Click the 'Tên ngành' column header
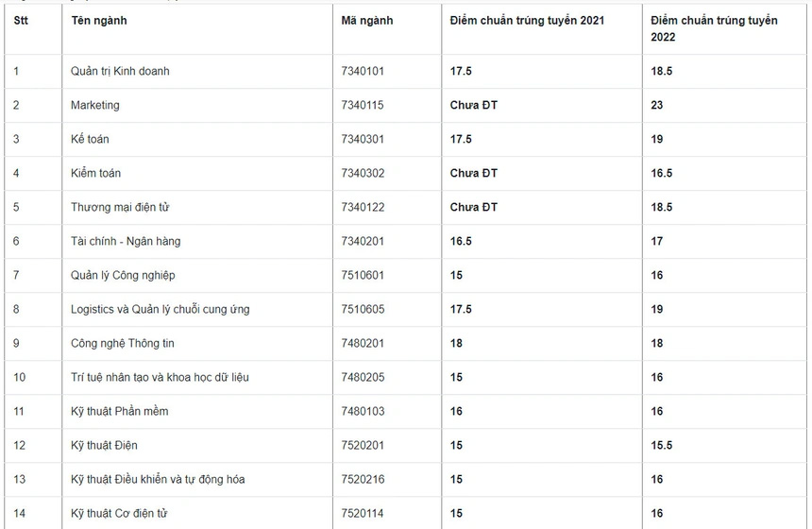Viewport: 812px width, 529px height. coord(99,21)
